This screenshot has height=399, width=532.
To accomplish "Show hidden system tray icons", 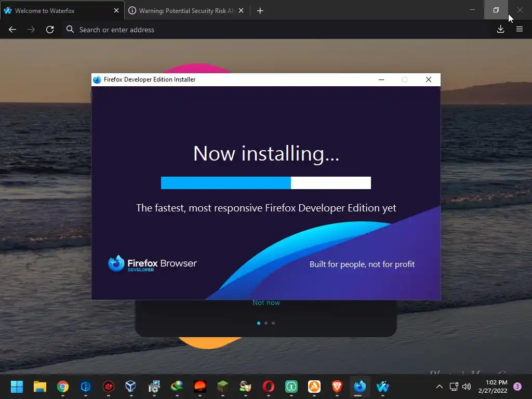I will pos(440,387).
